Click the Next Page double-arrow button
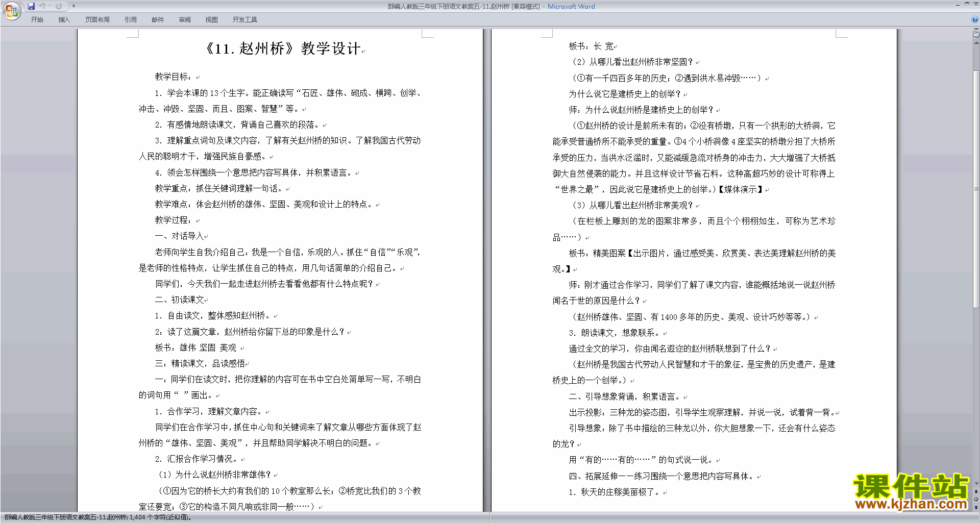The image size is (980, 523). pyautogui.click(x=976, y=507)
